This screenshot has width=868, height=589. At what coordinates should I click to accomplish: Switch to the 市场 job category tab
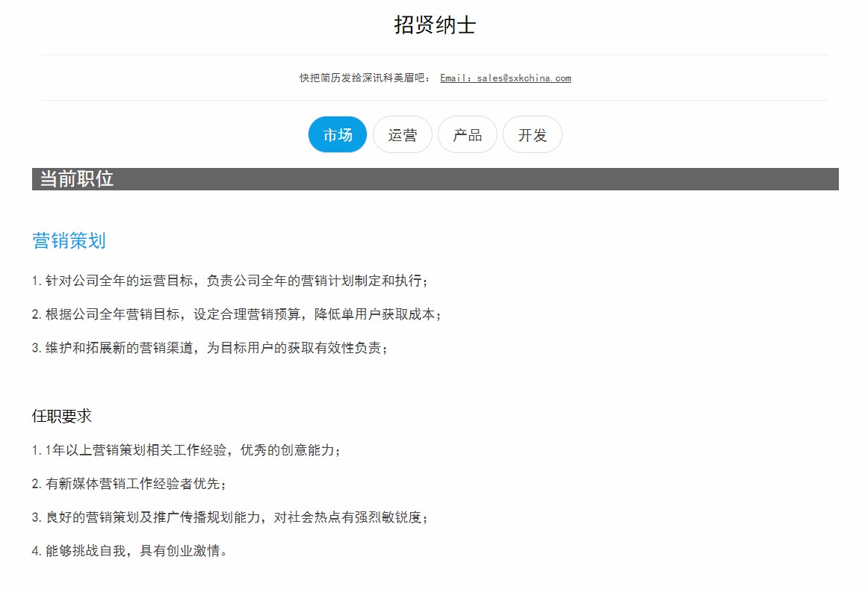tap(338, 135)
